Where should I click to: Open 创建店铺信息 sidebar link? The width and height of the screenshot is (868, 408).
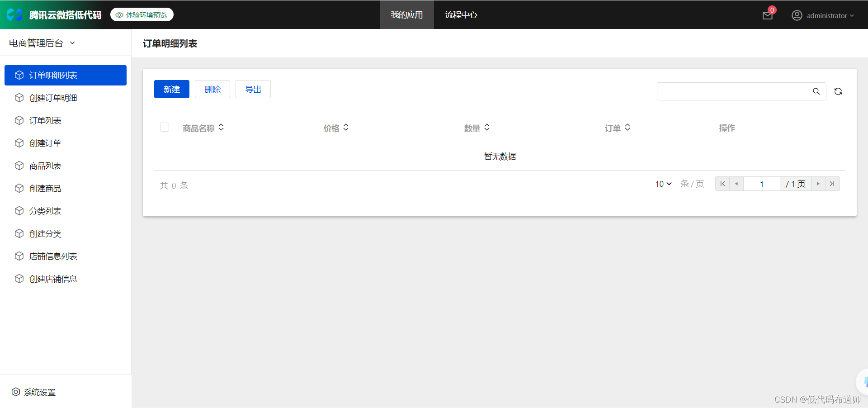tap(66, 279)
